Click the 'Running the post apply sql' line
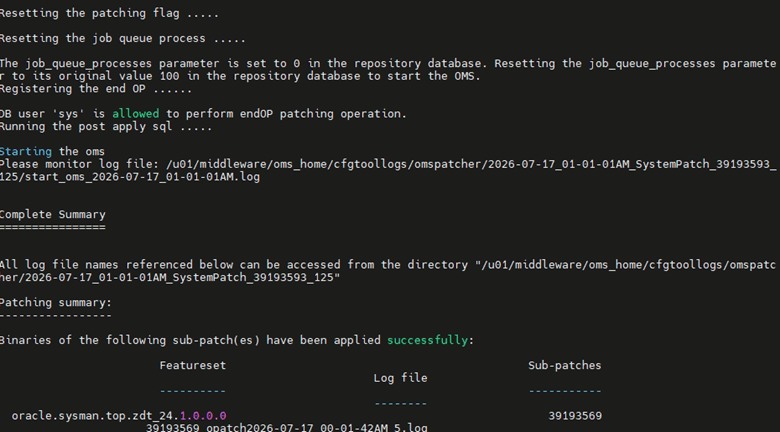 tap(105, 126)
